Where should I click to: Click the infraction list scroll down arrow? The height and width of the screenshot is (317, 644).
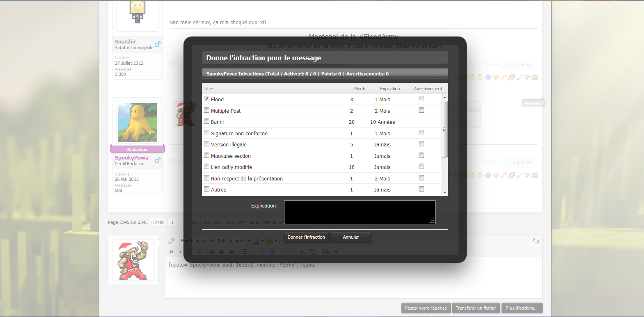coord(445,192)
